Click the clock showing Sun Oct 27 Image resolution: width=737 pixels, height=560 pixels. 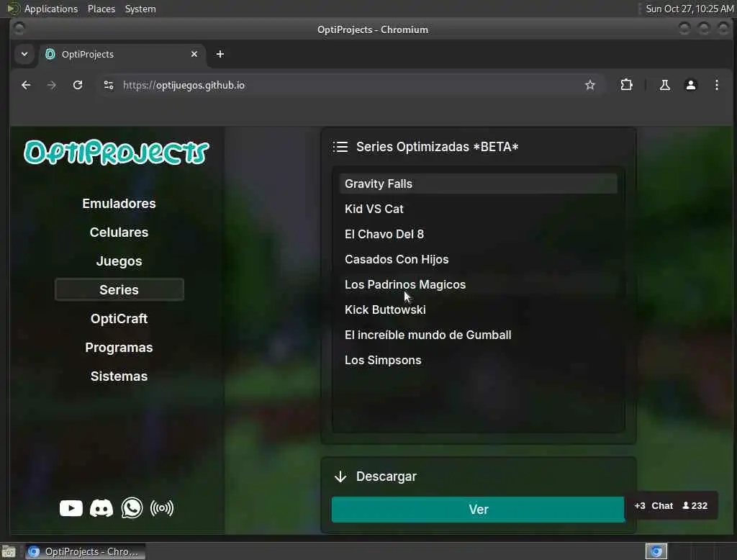(689, 9)
